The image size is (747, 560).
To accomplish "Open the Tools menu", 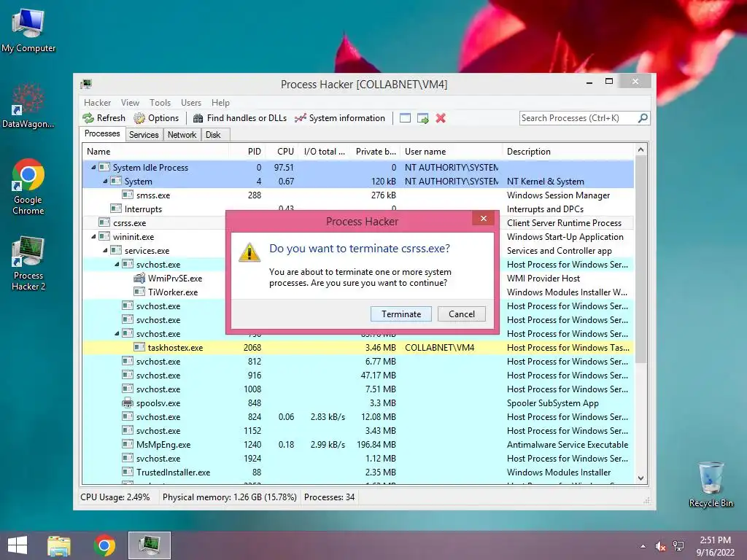I will [160, 102].
